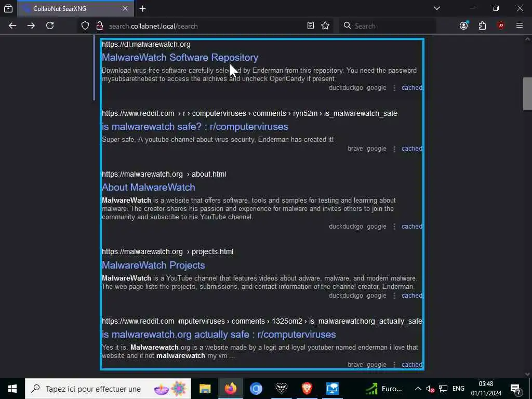Open a new browser tab
532x399 pixels.
click(x=143, y=9)
